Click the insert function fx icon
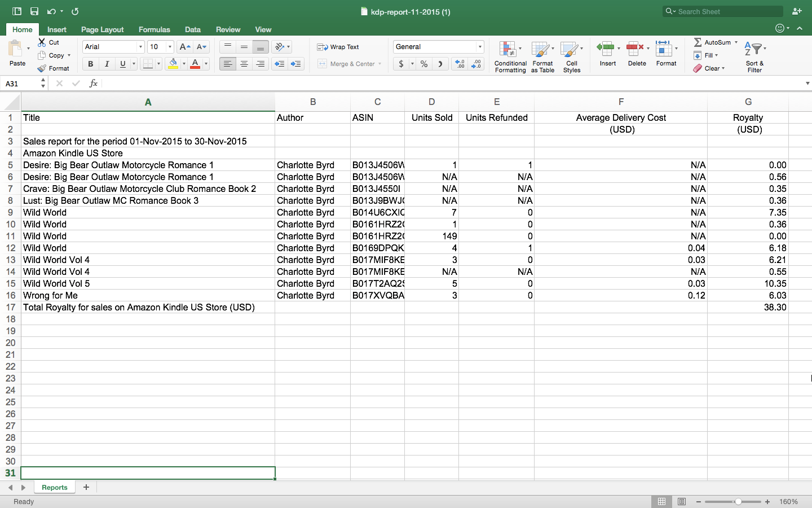812x508 pixels. 94,83
